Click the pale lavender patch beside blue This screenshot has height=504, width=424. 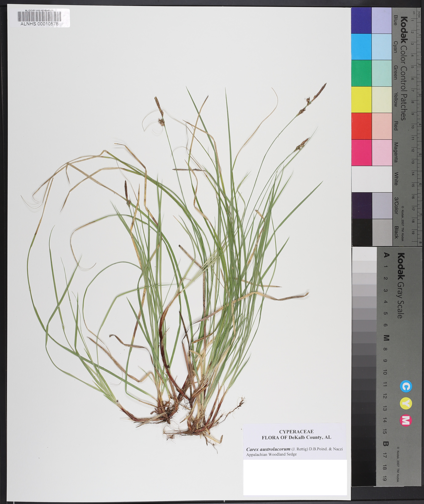coord(382,20)
